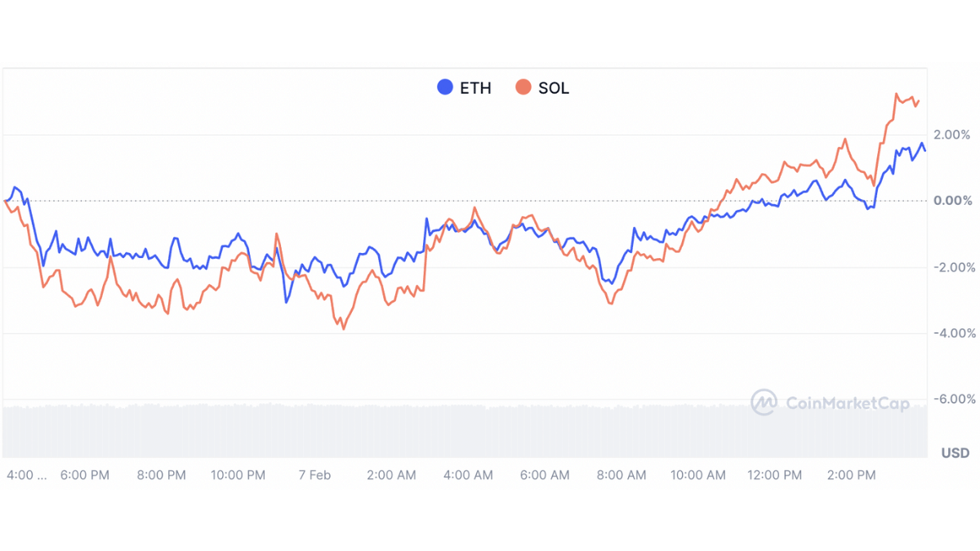Click the -6.00% y-axis label

pos(951,399)
